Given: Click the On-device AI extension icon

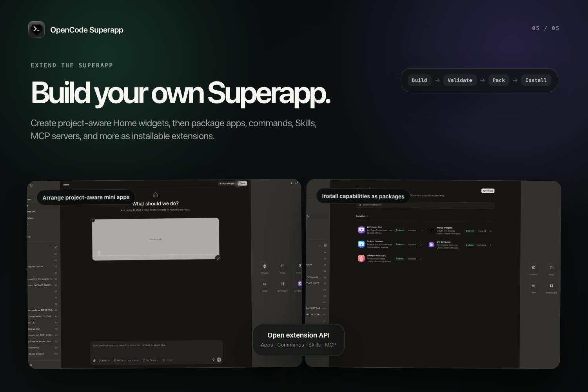Looking at the screenshot, I should 431,245.
